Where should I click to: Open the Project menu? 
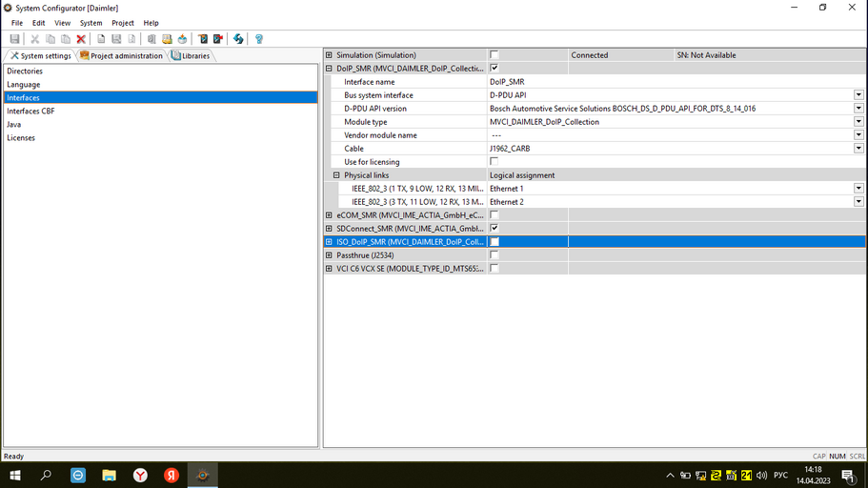coord(122,23)
